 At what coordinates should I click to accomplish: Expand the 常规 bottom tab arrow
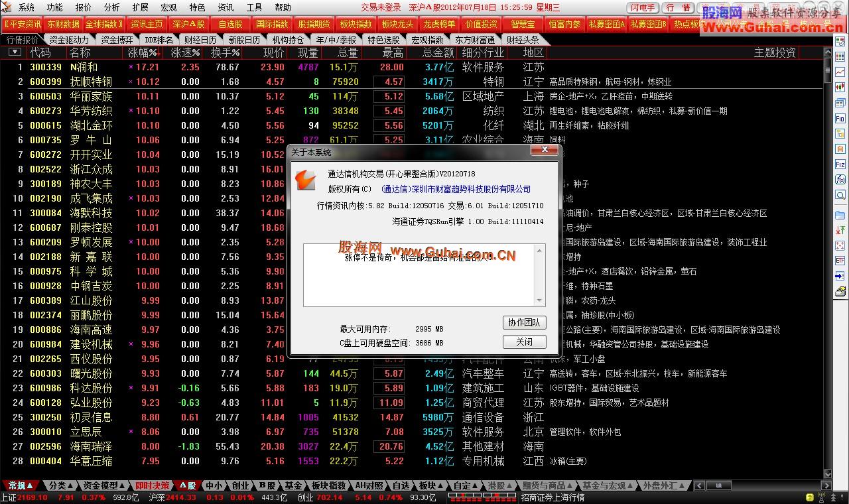30,485
